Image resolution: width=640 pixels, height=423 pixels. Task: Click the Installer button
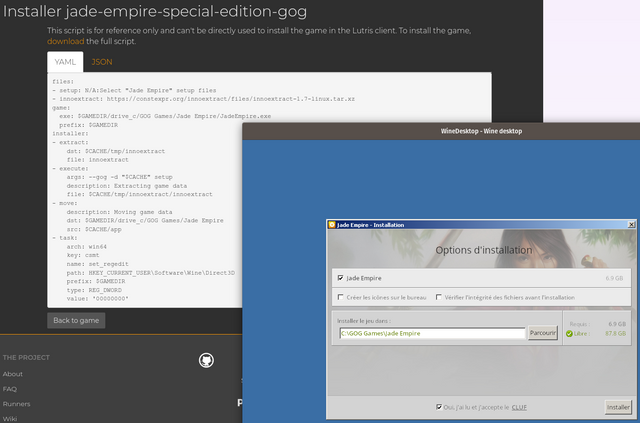[618, 407]
